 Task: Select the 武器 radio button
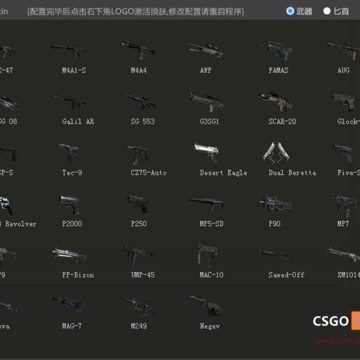(290, 11)
